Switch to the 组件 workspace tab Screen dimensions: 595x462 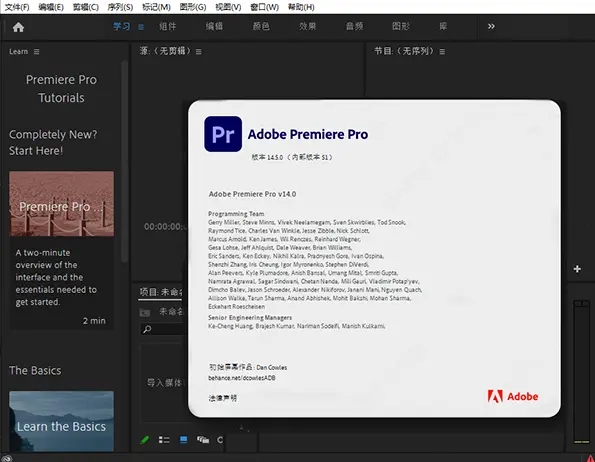[x=167, y=27]
